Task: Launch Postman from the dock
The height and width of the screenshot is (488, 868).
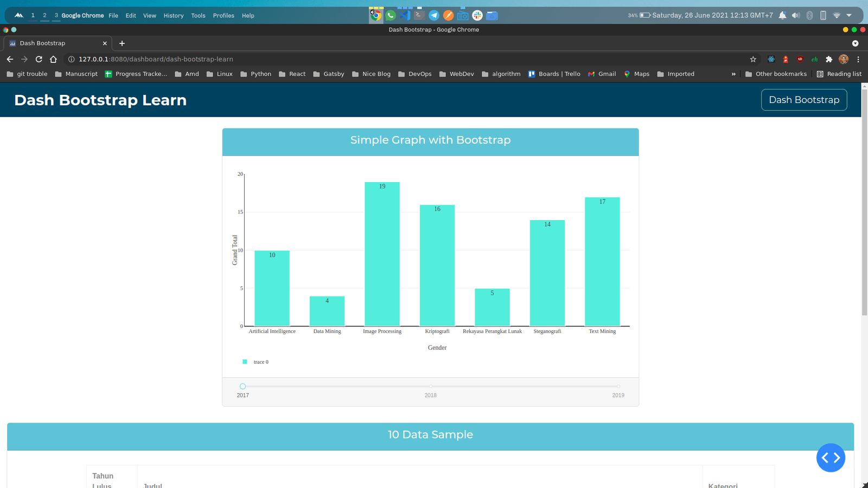Action: 448,15
